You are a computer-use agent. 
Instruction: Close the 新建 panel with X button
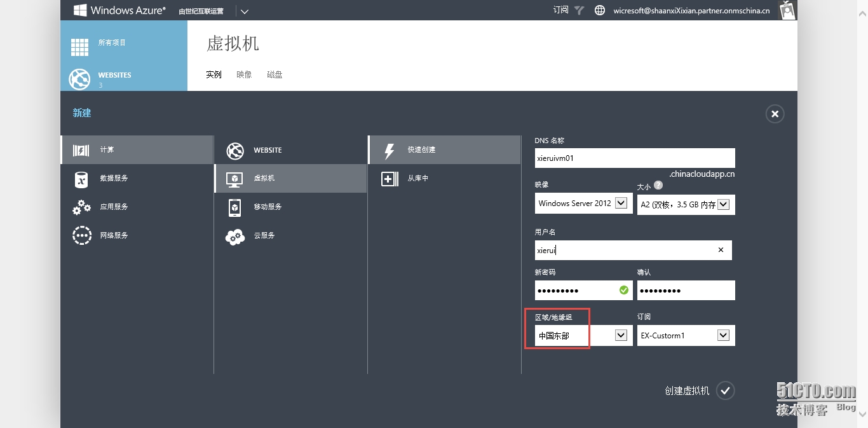tap(775, 114)
